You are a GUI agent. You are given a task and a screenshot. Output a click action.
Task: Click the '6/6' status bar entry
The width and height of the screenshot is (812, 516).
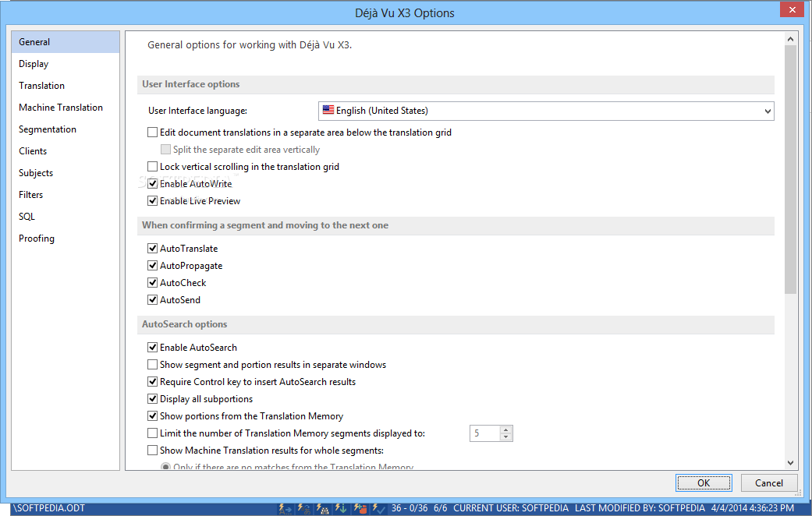[440, 508]
